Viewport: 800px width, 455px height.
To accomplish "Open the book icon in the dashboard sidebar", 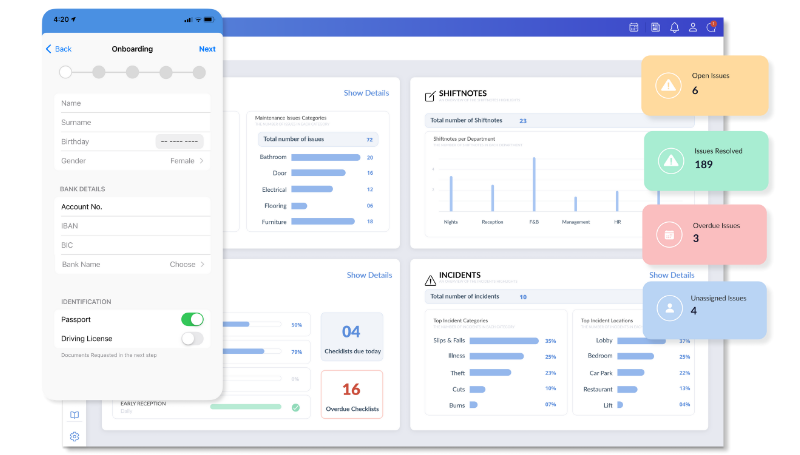I will [x=74, y=415].
